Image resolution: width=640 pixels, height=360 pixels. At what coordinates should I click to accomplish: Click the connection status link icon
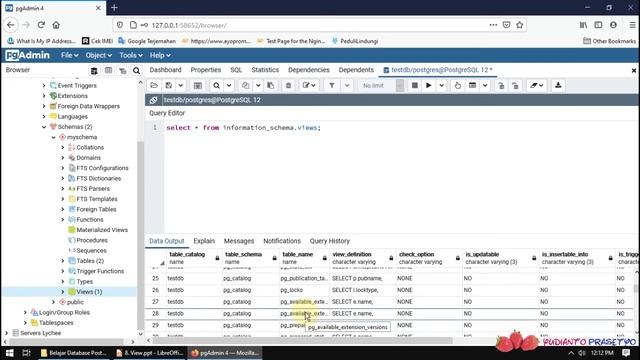click(153, 100)
